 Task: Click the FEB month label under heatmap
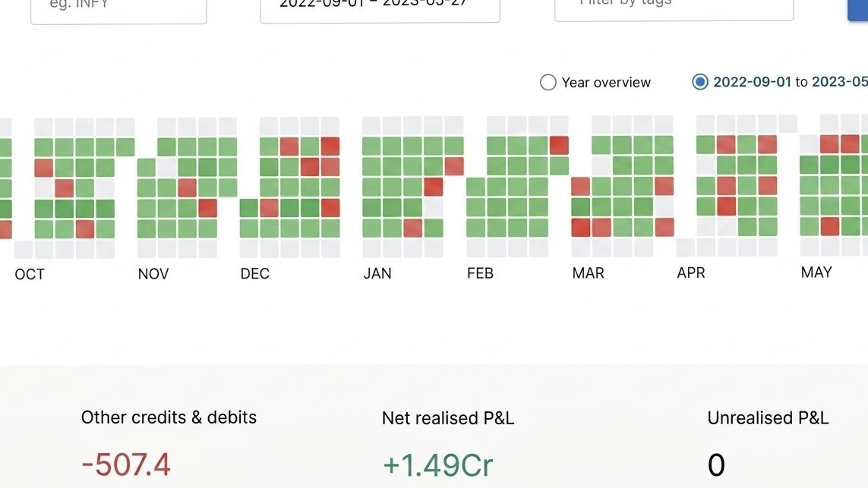pyautogui.click(x=480, y=273)
